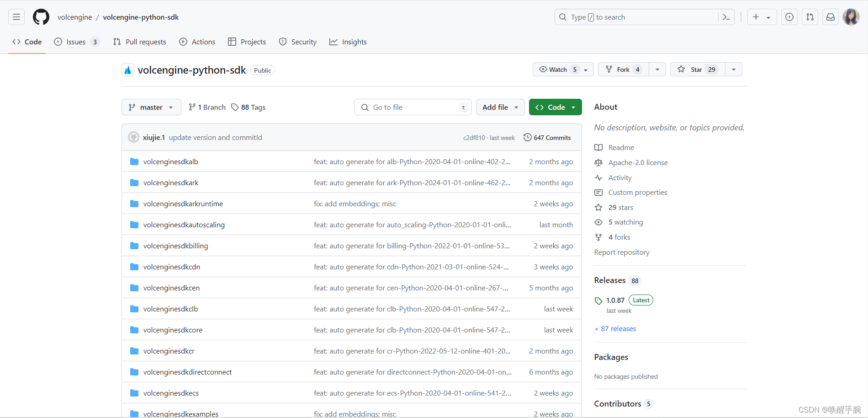The height and width of the screenshot is (418, 868).
Task: View the 88 Tags link
Action: (249, 107)
